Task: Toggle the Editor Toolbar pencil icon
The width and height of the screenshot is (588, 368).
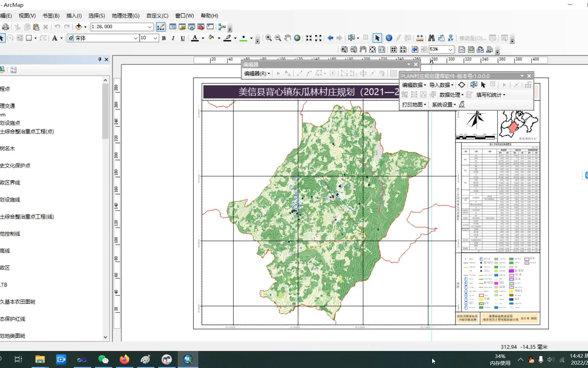Action: click(160, 27)
